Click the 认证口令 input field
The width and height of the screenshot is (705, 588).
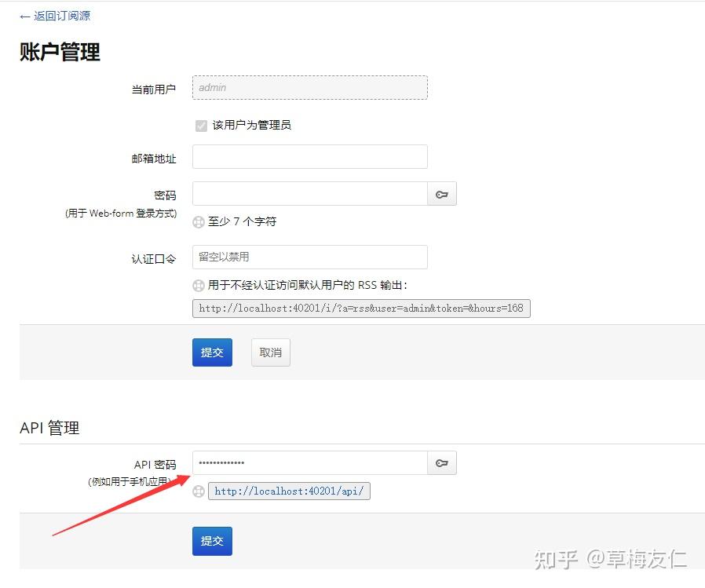point(309,257)
